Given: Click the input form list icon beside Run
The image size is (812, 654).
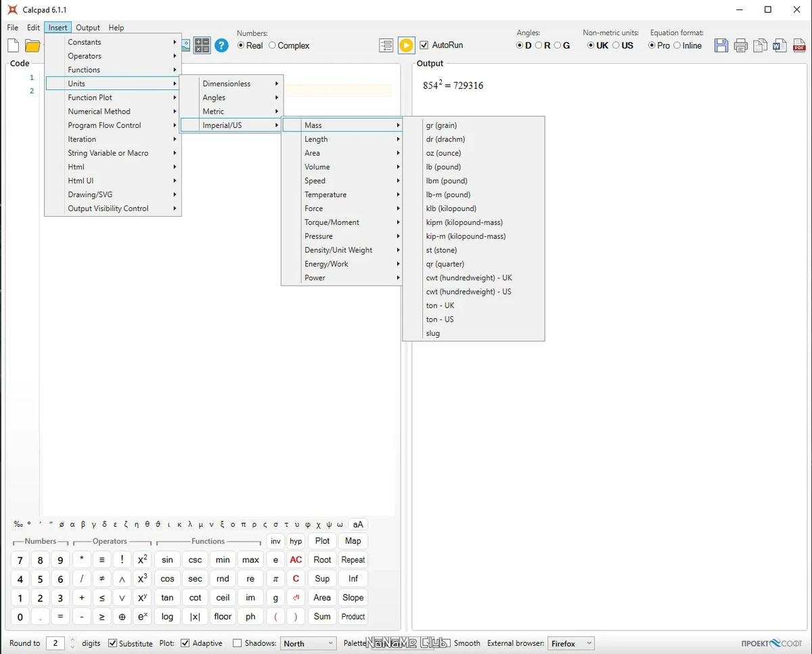Looking at the screenshot, I should [x=386, y=45].
